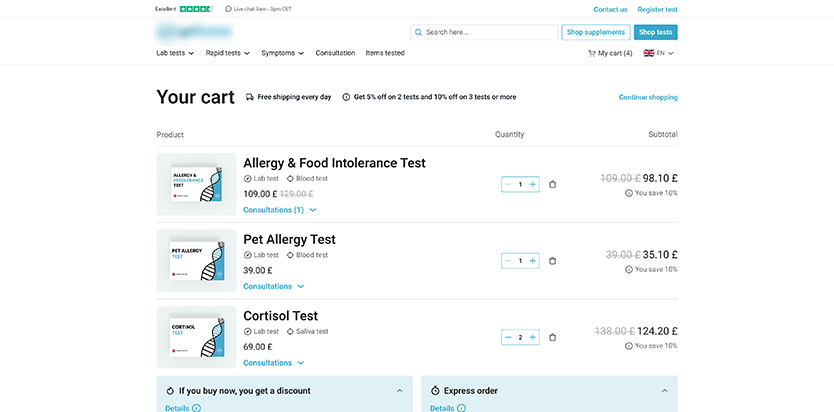834x412 pixels.
Task: Remove Pet Allergy Test with trash icon
Action: point(553,261)
